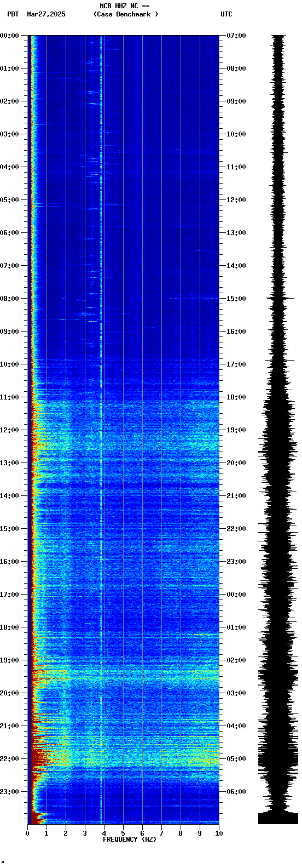302x868 pixels.
Task: Click the bright spectral line near 3.9 Hz
Action: [101, 430]
